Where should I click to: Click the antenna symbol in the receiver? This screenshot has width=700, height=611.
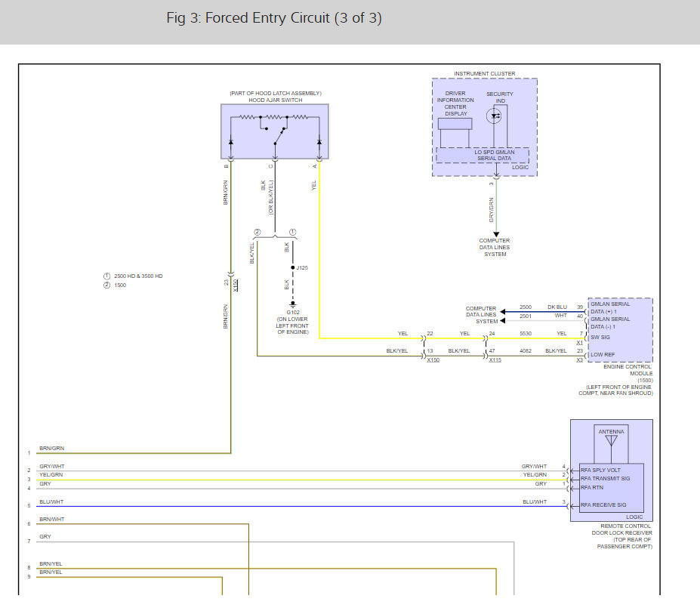(x=611, y=441)
